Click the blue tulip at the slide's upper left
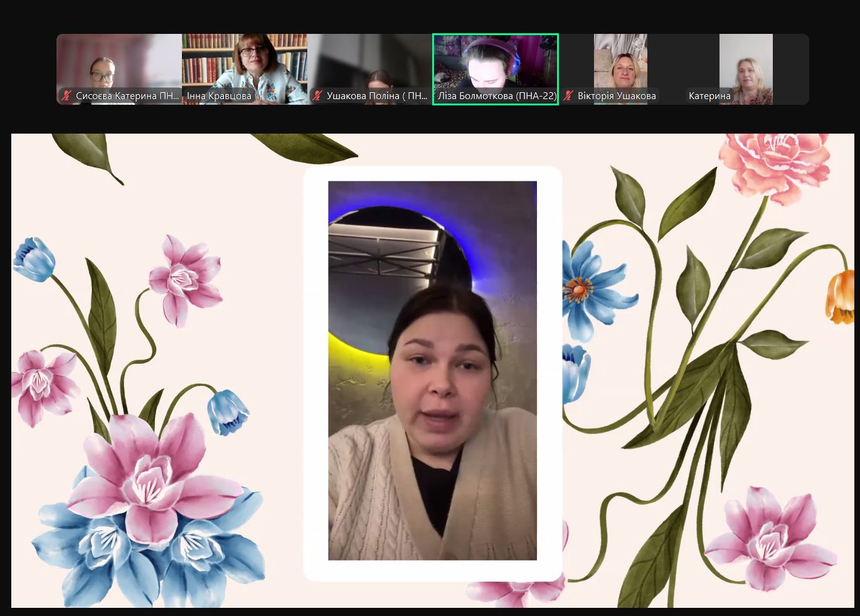This screenshot has height=616, width=860. point(35,258)
